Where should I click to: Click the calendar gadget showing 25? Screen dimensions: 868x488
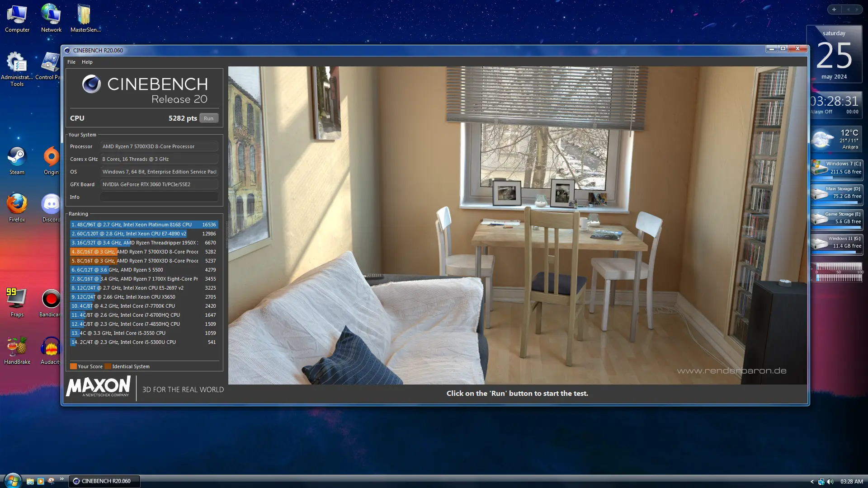(834, 55)
